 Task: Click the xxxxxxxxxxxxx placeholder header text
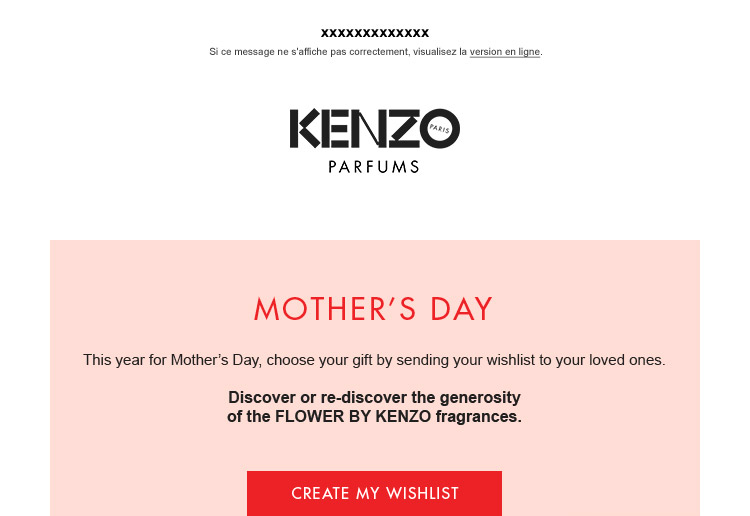(375, 33)
